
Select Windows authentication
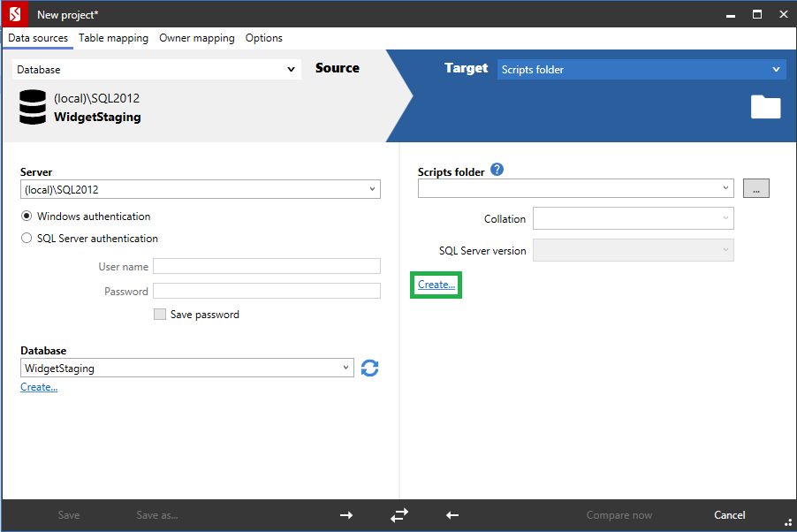pyautogui.click(x=27, y=216)
